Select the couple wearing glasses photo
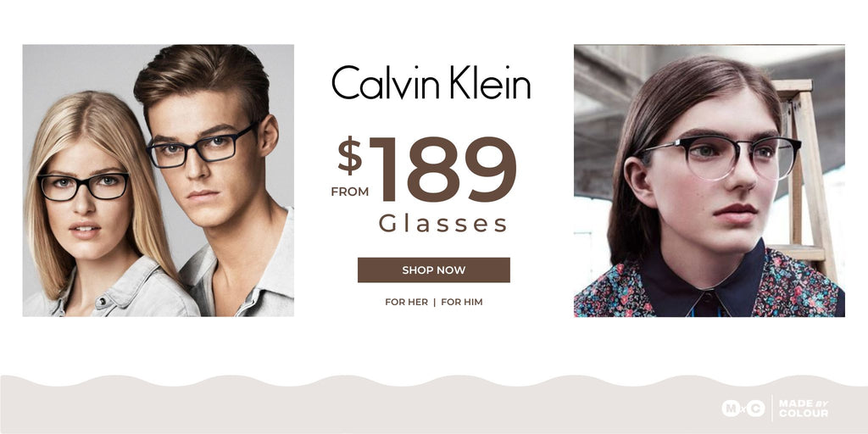This screenshot has width=868, height=434. tap(159, 181)
